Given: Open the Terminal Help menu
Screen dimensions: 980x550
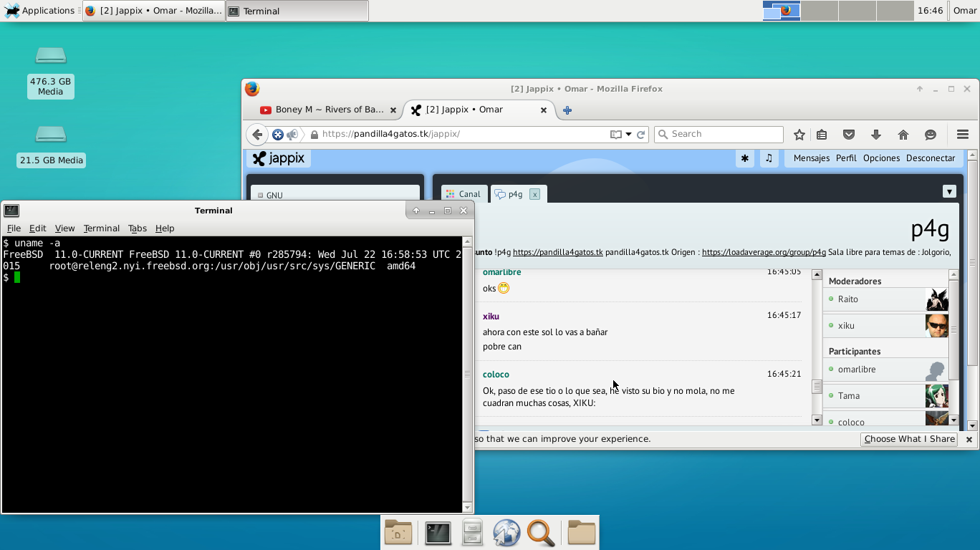Looking at the screenshot, I should click(165, 228).
